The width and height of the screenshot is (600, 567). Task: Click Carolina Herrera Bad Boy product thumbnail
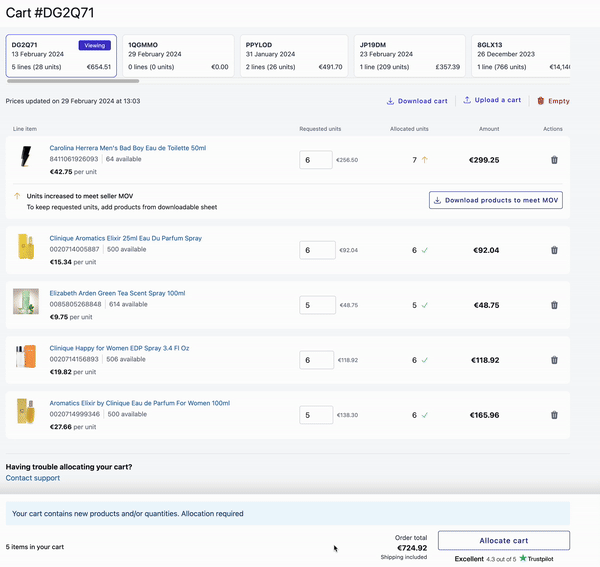[x=26, y=158]
